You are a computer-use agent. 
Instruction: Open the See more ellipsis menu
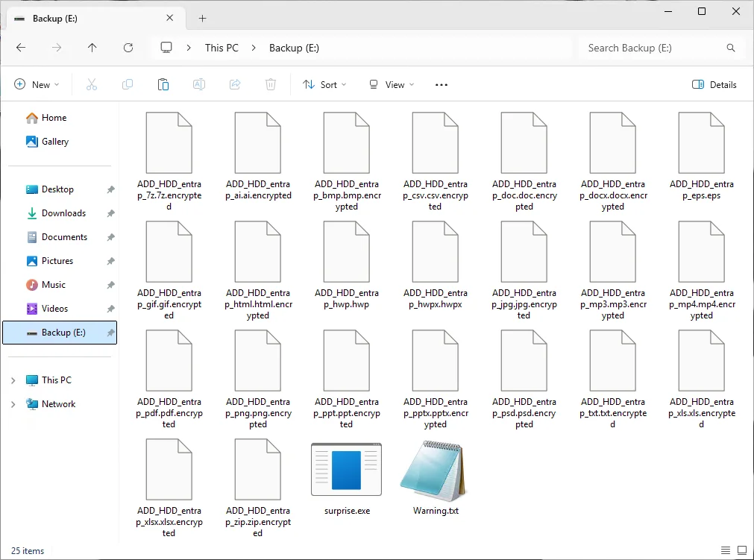coord(442,85)
